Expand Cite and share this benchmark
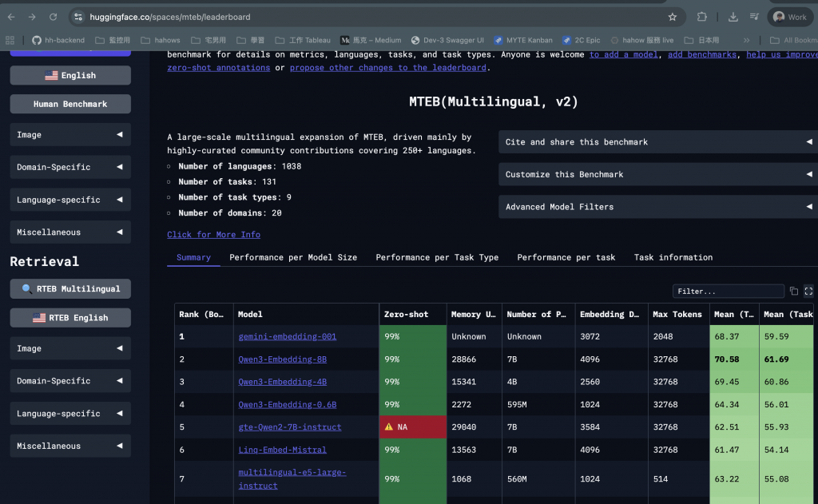This screenshot has height=504, width=818. tap(658, 142)
